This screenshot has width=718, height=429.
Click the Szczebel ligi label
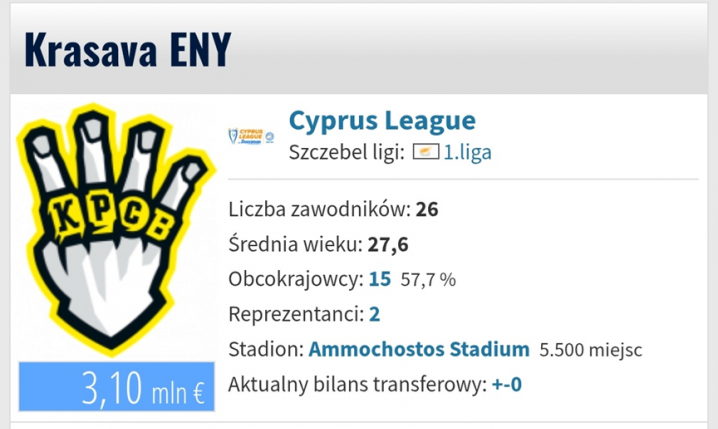pos(347,152)
